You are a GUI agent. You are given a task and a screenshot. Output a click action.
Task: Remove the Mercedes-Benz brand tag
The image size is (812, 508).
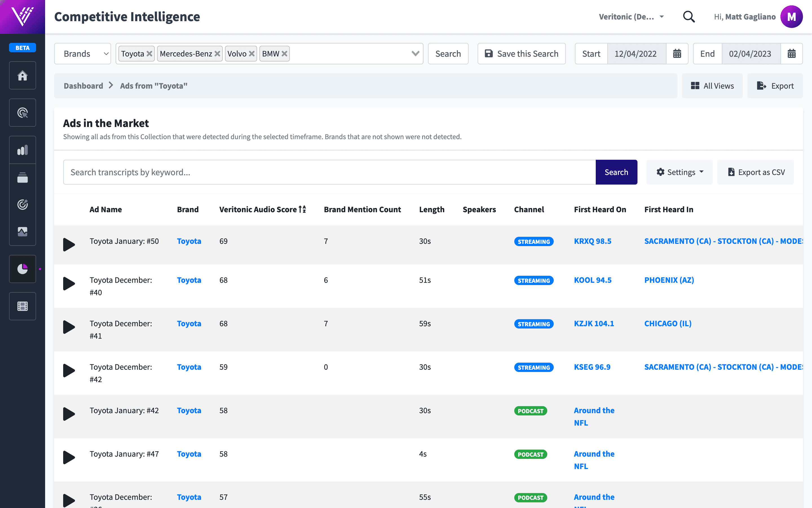click(x=217, y=54)
